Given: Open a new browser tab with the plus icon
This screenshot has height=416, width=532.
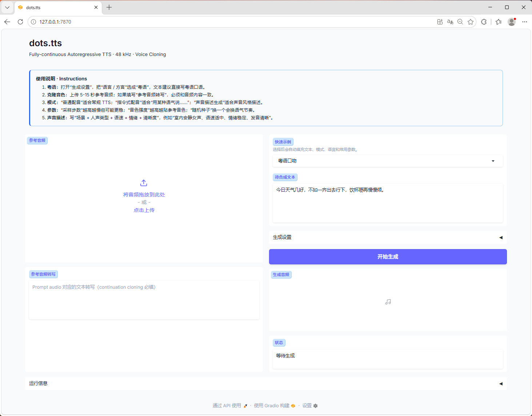Looking at the screenshot, I should pyautogui.click(x=109, y=7).
